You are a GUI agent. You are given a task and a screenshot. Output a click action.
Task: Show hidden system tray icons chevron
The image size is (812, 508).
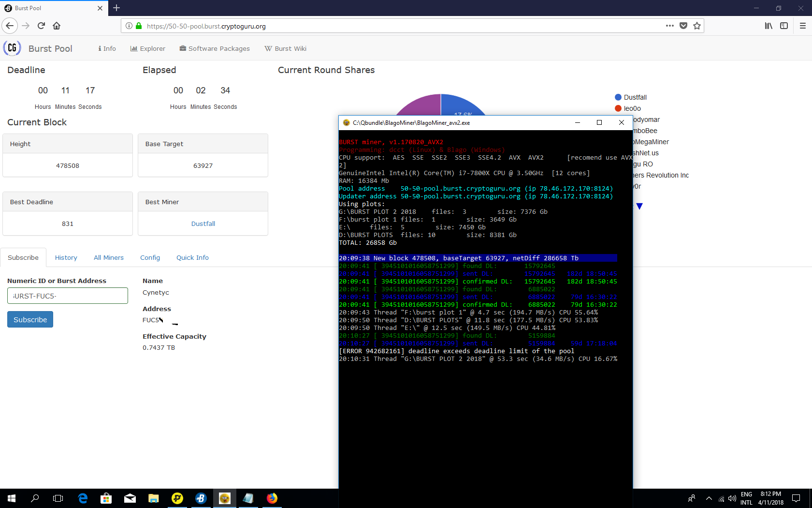pos(709,498)
